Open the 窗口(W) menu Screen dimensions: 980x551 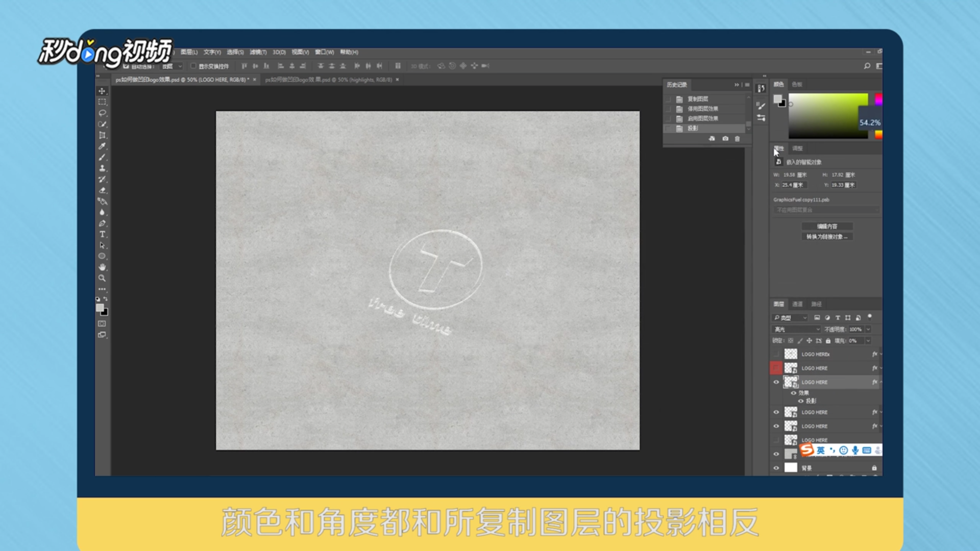point(324,52)
